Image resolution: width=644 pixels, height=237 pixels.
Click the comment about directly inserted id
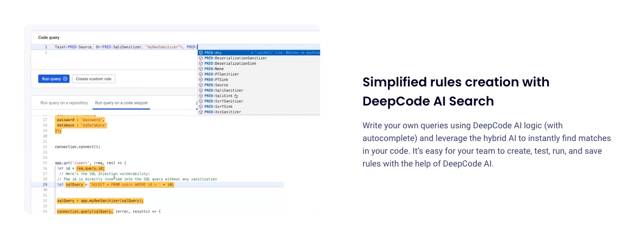(x=137, y=179)
